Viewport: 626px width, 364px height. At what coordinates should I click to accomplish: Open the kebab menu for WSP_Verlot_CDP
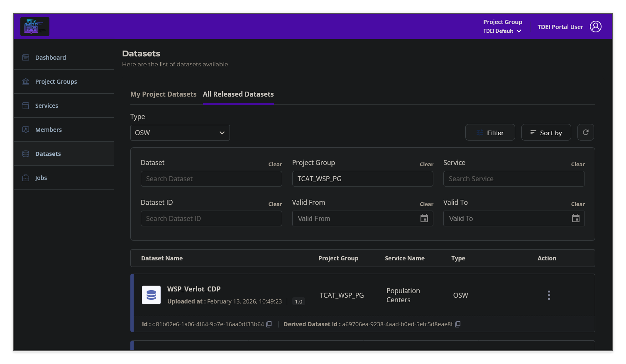pos(548,295)
